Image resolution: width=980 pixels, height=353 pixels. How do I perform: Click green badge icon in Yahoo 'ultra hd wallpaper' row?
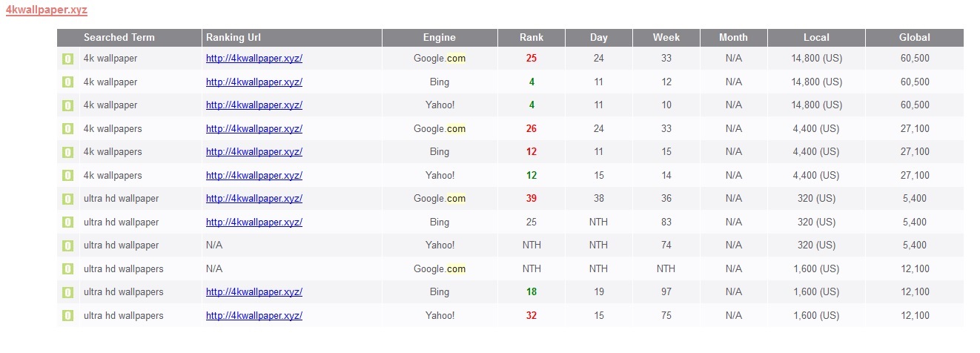click(67, 245)
